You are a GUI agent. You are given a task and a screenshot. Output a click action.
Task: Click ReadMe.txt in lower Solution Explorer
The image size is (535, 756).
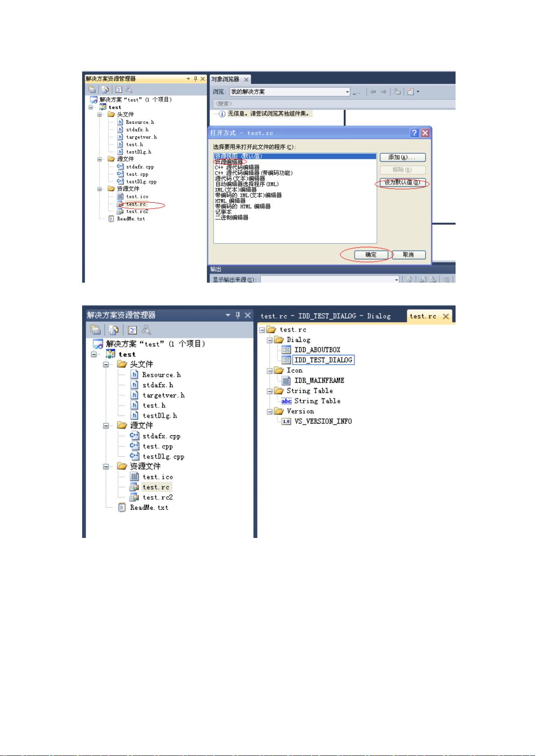149,507
